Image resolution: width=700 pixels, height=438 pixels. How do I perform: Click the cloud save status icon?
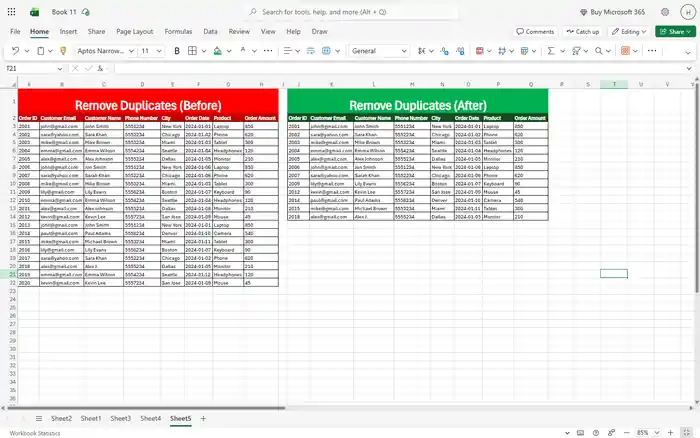coord(86,12)
